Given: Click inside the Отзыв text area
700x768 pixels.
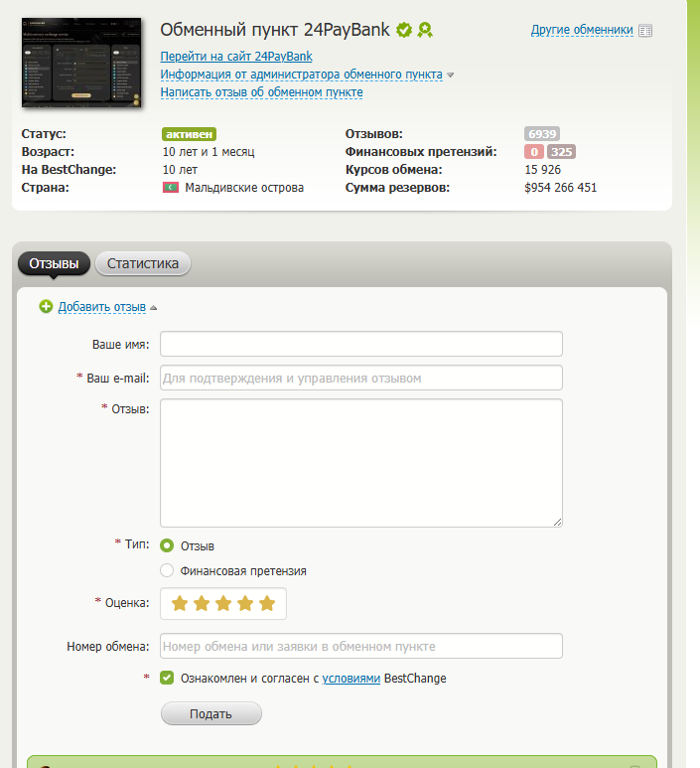Looking at the screenshot, I should 361,463.
